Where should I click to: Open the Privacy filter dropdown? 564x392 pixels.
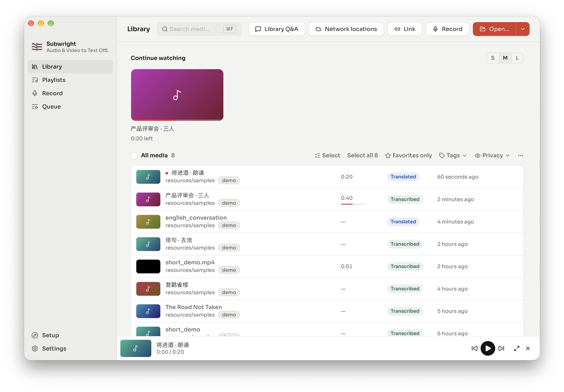(x=492, y=155)
